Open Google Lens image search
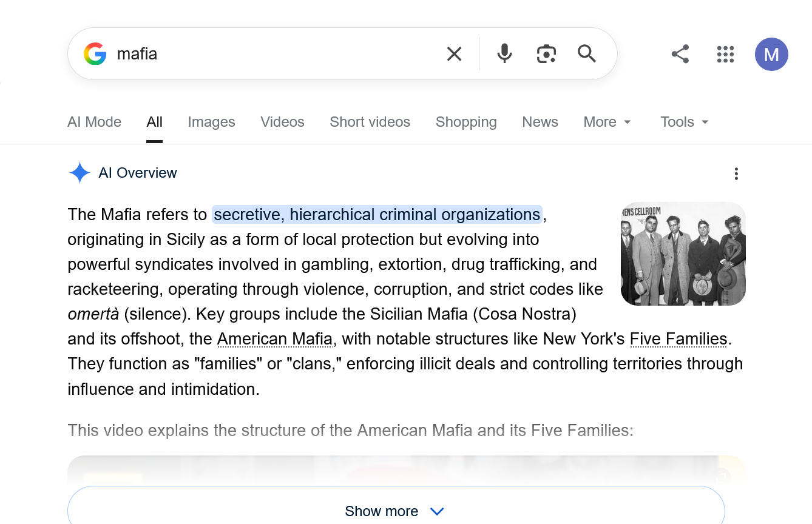812x524 pixels. pyautogui.click(x=546, y=54)
